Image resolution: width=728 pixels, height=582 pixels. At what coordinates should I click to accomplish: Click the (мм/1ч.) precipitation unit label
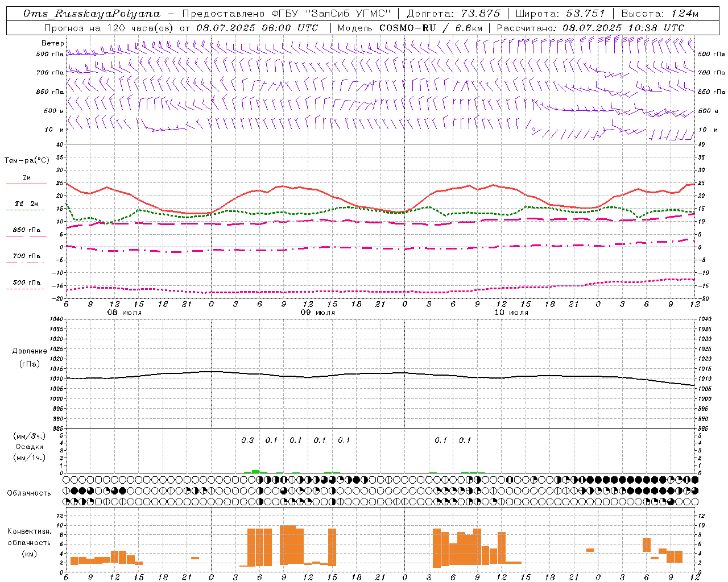(x=30, y=458)
